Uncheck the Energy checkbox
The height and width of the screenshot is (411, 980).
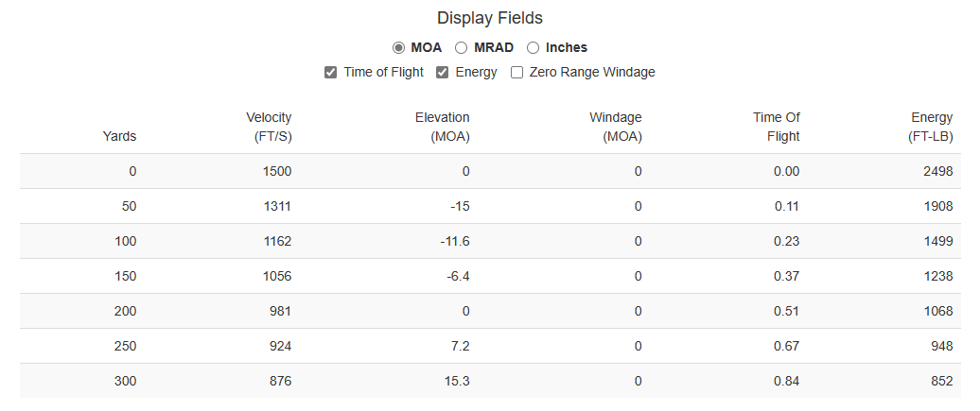[x=443, y=72]
